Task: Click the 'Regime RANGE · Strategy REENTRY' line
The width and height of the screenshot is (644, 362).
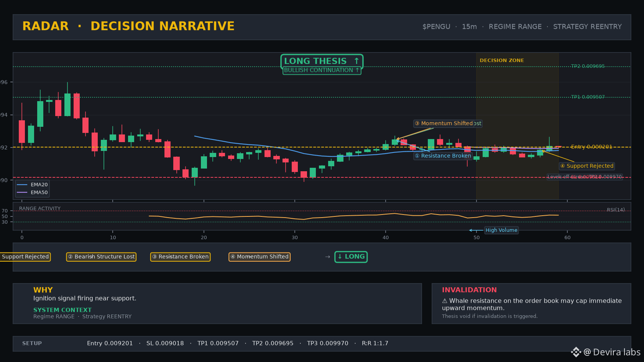Action: (x=82, y=316)
